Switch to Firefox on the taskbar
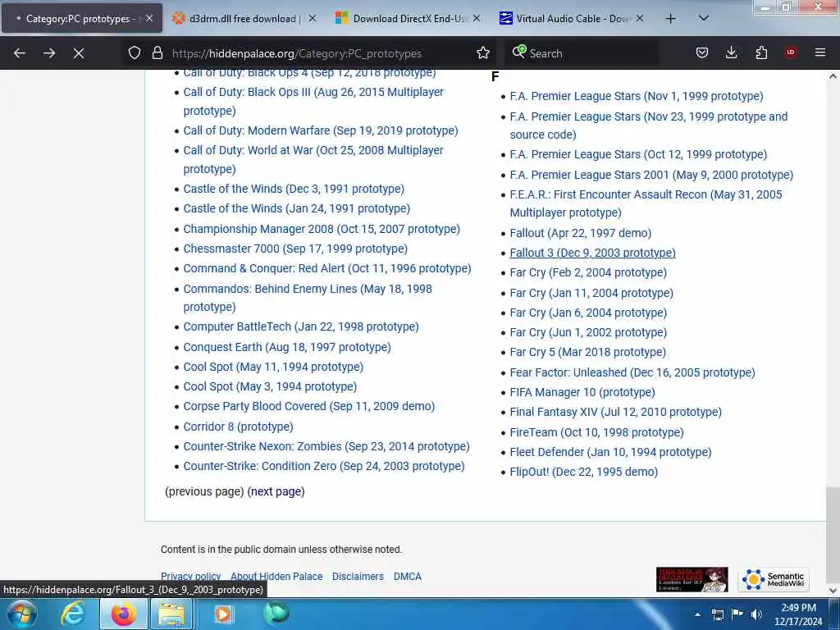 tap(124, 614)
